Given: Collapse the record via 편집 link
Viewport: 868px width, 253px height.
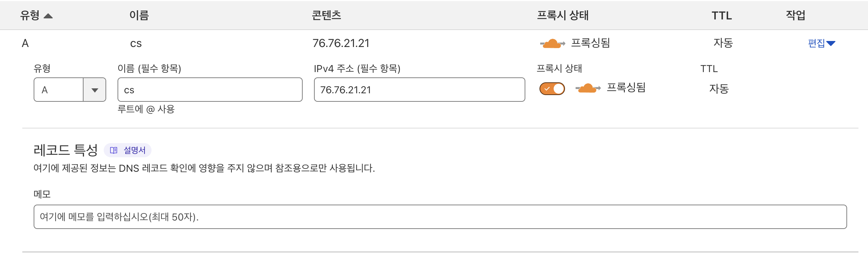Looking at the screenshot, I should point(816,43).
